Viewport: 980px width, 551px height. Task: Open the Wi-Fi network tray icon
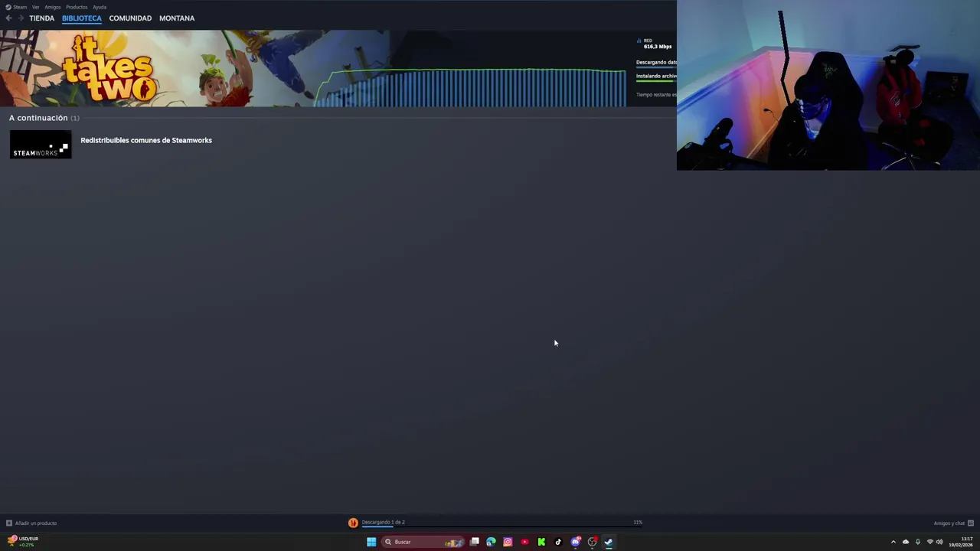(930, 542)
